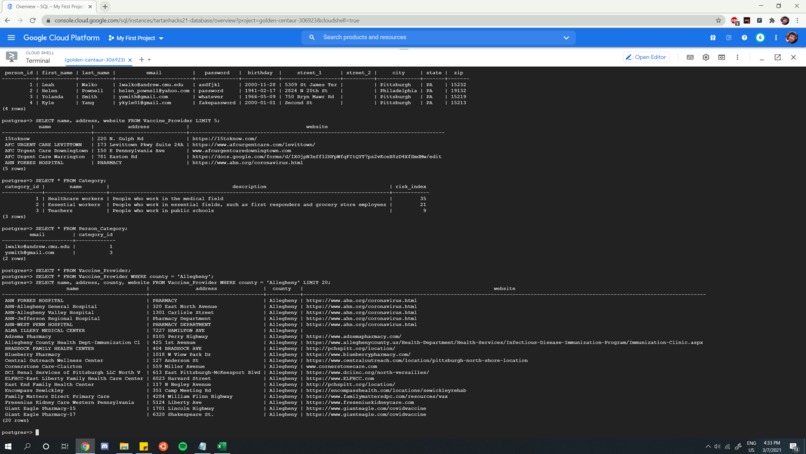The image size is (806, 454).
Task: Open Cloud Shell in a new window
Action: click(x=778, y=57)
